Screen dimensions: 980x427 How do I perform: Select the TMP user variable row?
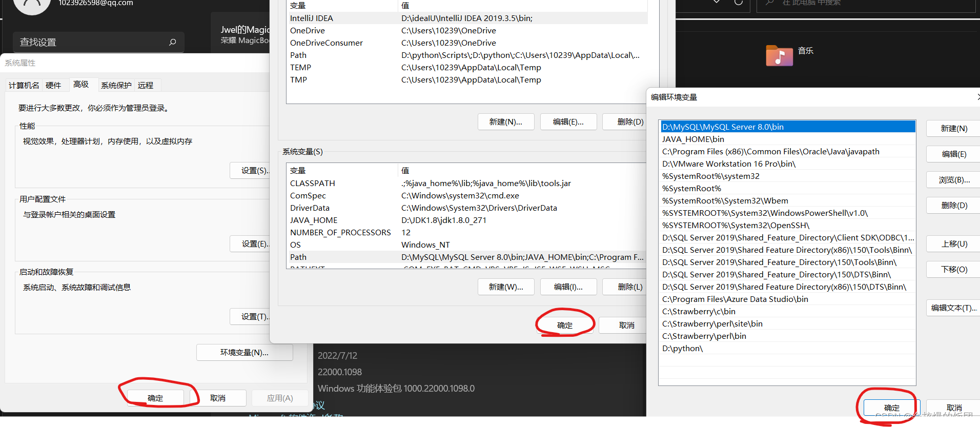click(467, 79)
